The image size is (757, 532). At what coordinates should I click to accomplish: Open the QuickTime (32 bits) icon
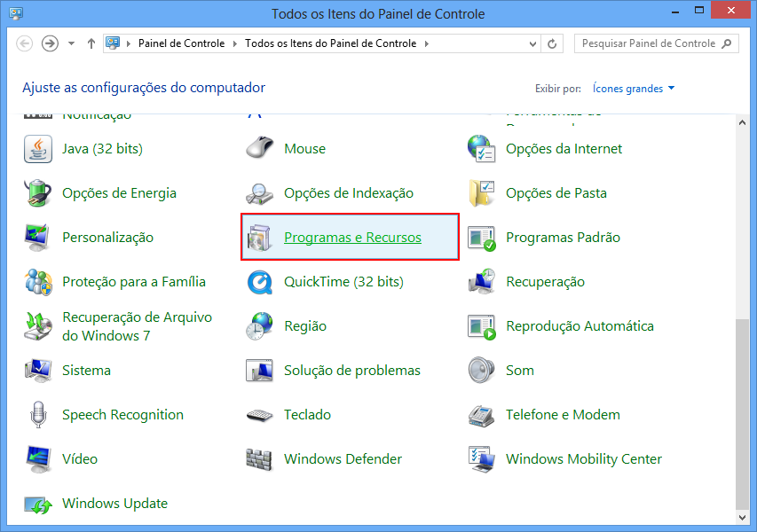pos(260,282)
